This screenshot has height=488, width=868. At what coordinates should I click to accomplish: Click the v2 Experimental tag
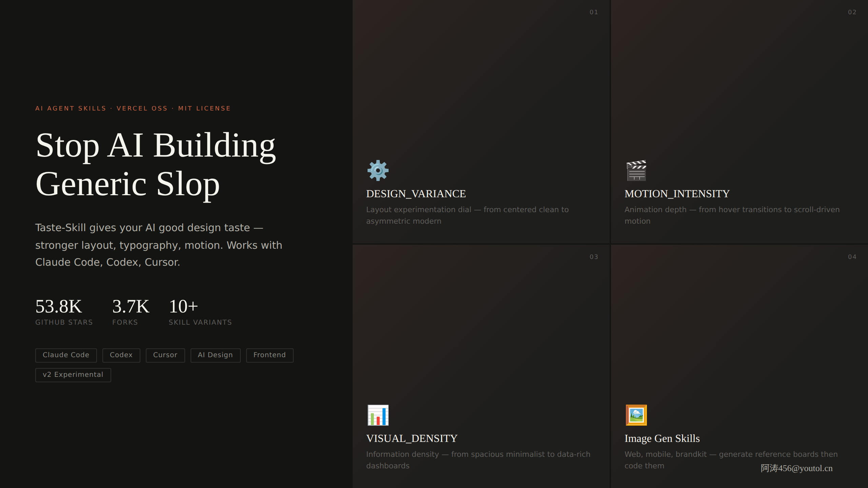click(x=73, y=375)
